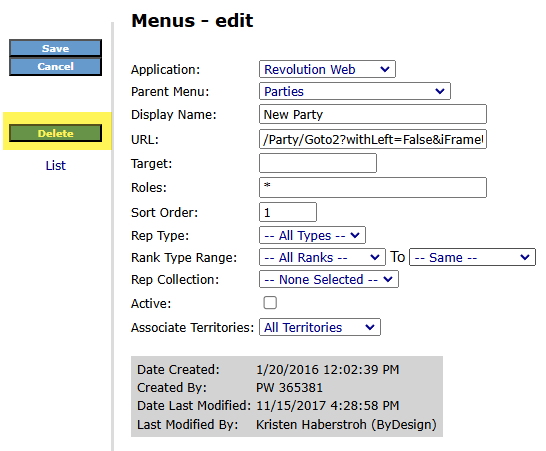Expand the Same rank range end dropdown
Viewport: 546px width, 451px height.
click(x=472, y=257)
